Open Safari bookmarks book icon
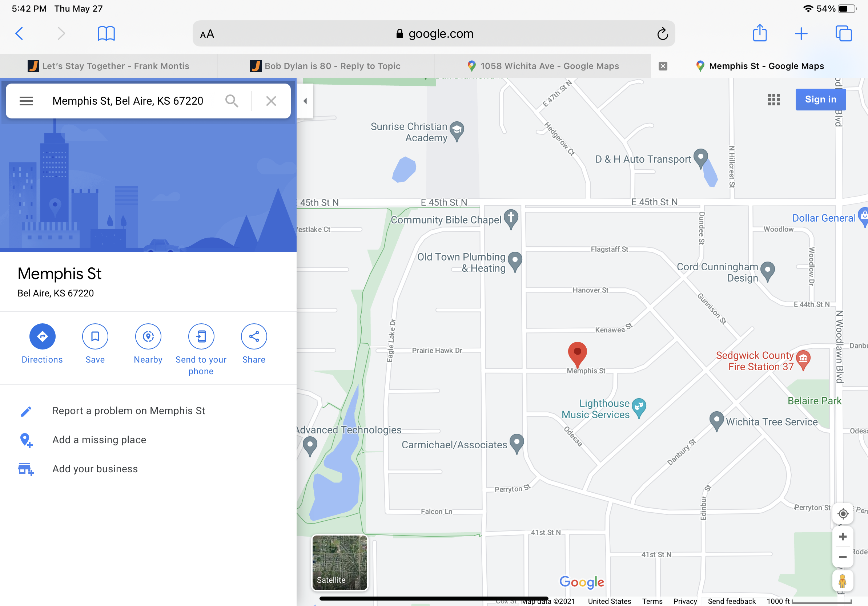Image resolution: width=868 pixels, height=606 pixels. (106, 34)
